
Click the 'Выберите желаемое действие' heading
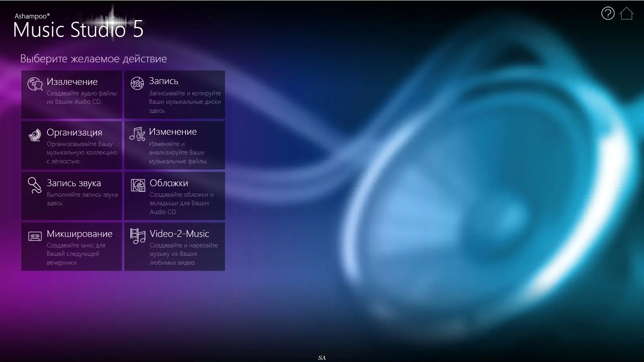pyautogui.click(x=93, y=59)
